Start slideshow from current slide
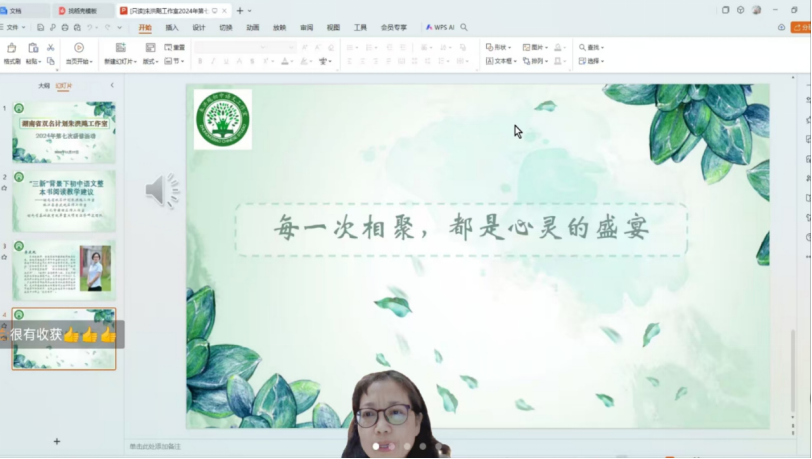This screenshot has height=459, width=812. [x=78, y=48]
